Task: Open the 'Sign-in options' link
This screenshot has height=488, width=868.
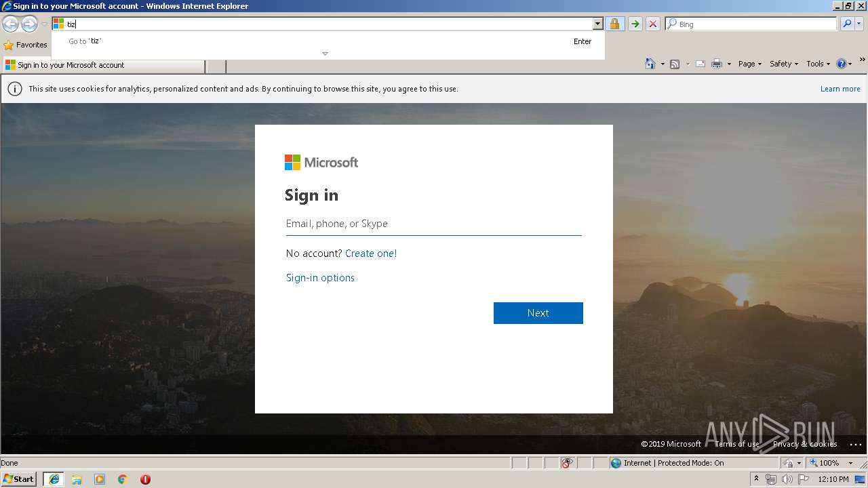Action: (320, 278)
